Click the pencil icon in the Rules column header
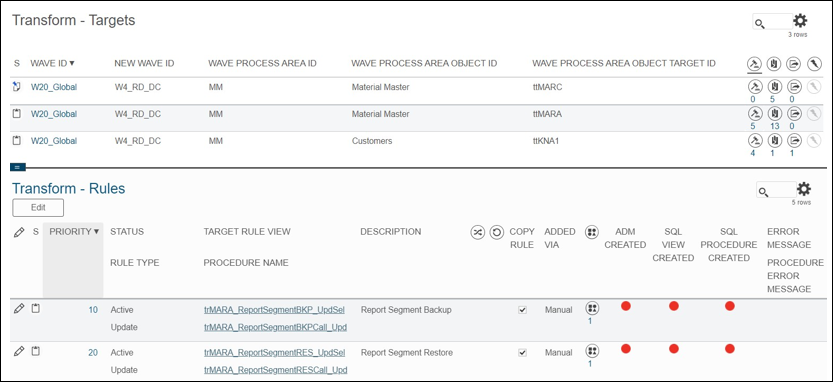Image resolution: width=833 pixels, height=382 pixels. click(19, 232)
